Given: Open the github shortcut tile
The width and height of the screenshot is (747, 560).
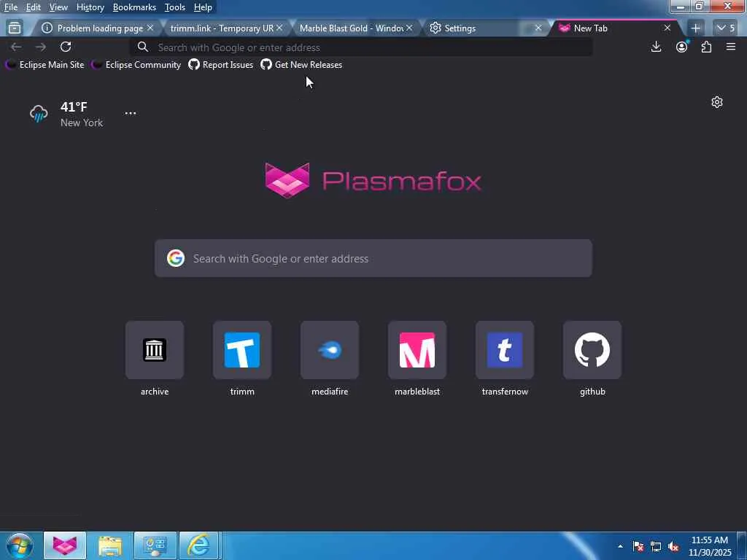Looking at the screenshot, I should point(592,350).
